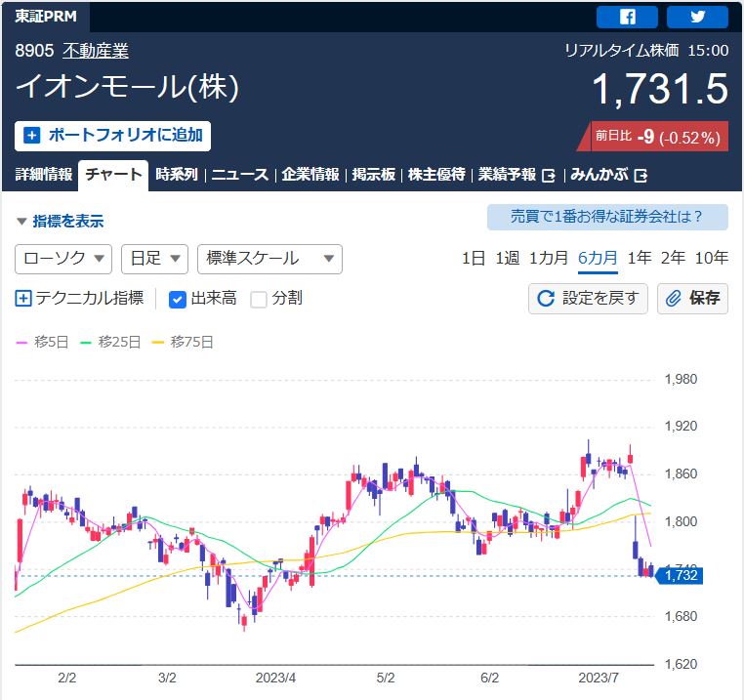Share the page on Twitter

[697, 17]
